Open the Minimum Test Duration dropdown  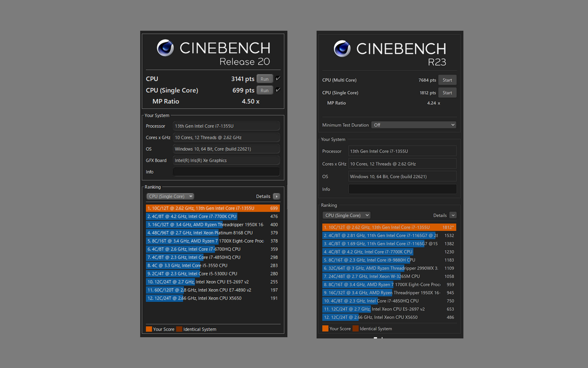pos(414,125)
